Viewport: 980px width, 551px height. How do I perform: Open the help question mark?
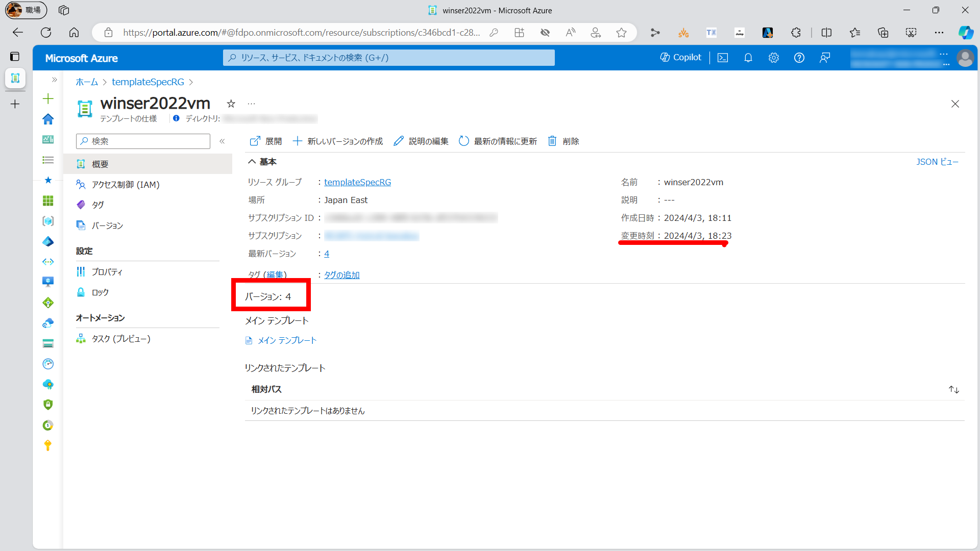[799, 58]
